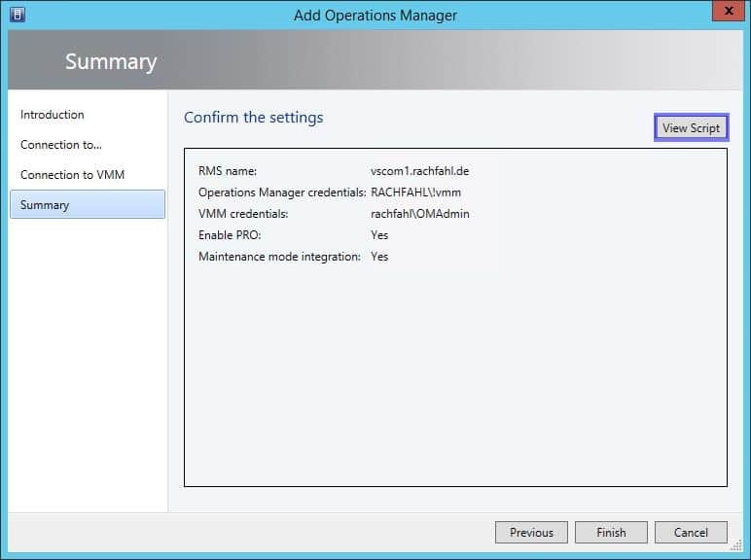The image size is (751, 560).
Task: Click the Maintenance mode integration label
Action: (279, 257)
